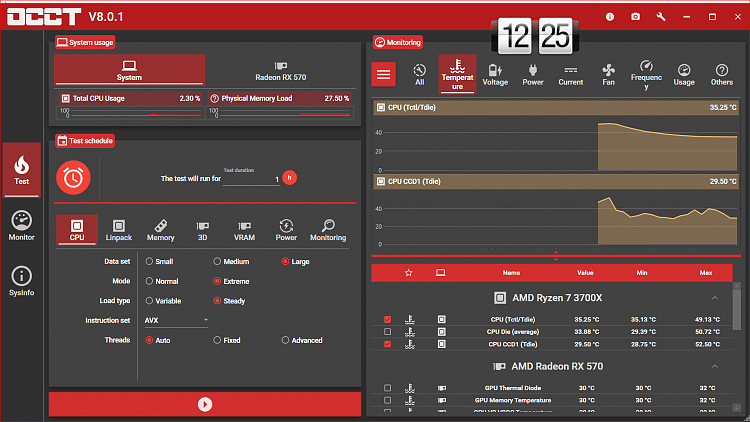Open settings with the wrench icon
This screenshot has height=422, width=750.
[661, 17]
